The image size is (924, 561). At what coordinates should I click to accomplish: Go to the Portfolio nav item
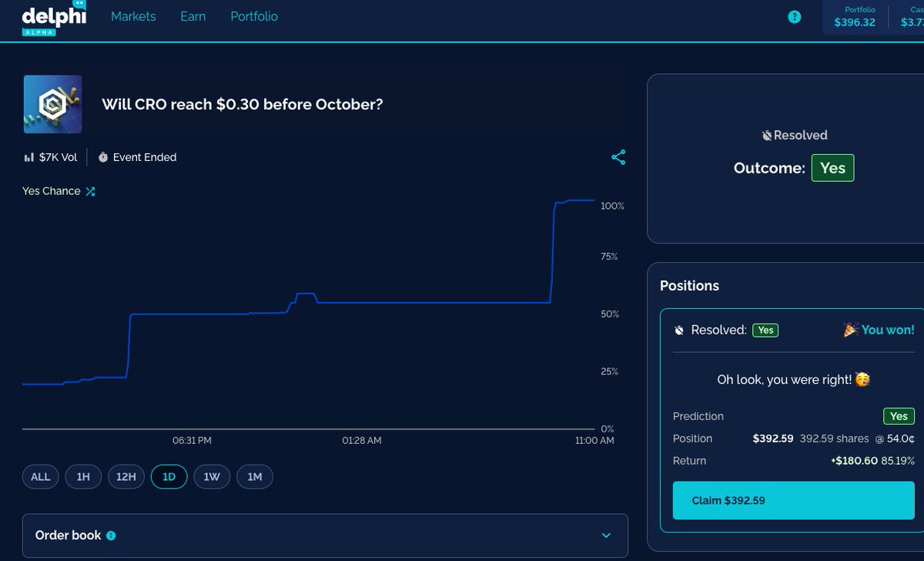pyautogui.click(x=254, y=16)
